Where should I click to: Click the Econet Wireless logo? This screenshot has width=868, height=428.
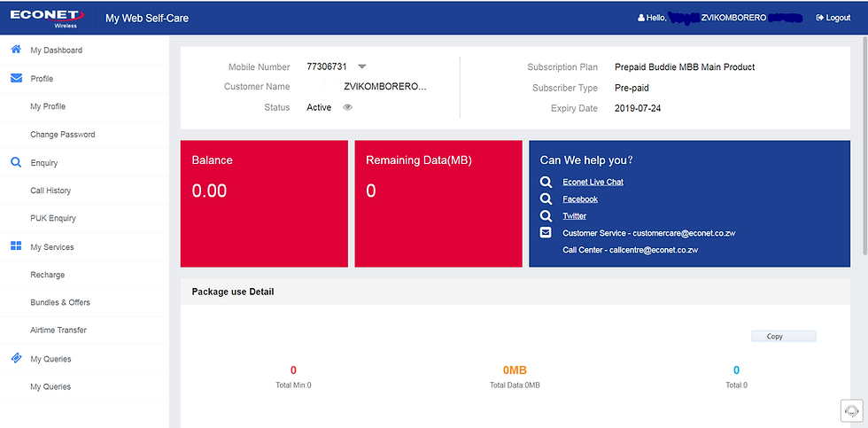coord(47,17)
